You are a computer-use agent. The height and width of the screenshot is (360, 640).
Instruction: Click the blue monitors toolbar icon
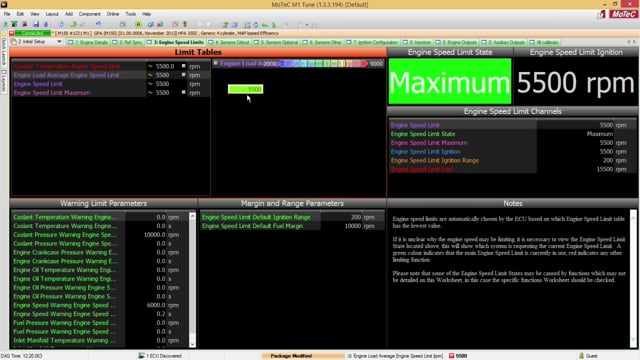coord(151,24)
